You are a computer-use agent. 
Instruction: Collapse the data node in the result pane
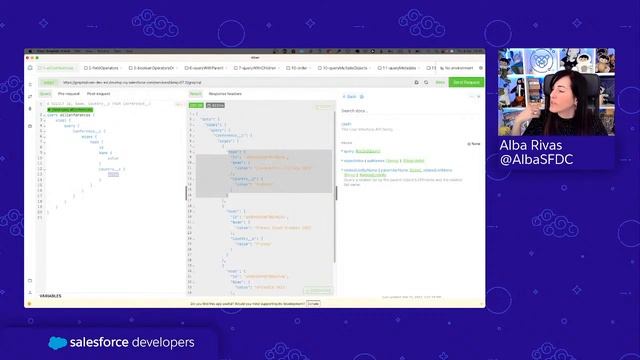coord(194,119)
